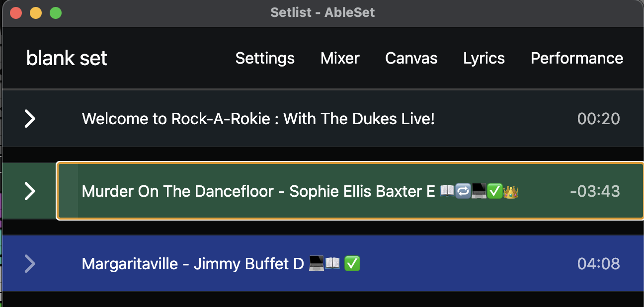Click the green checkmark on Murder On The Dancefloor
This screenshot has width=644, height=307.
coord(495,191)
